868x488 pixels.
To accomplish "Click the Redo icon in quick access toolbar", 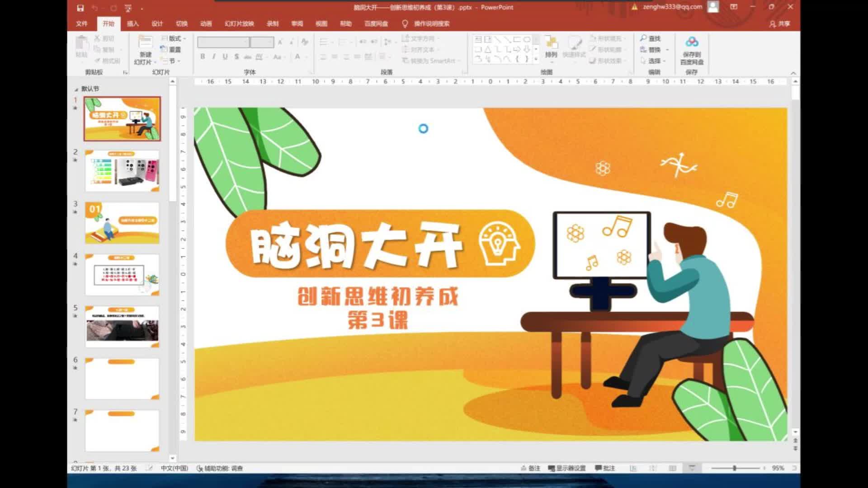I will coord(113,8).
